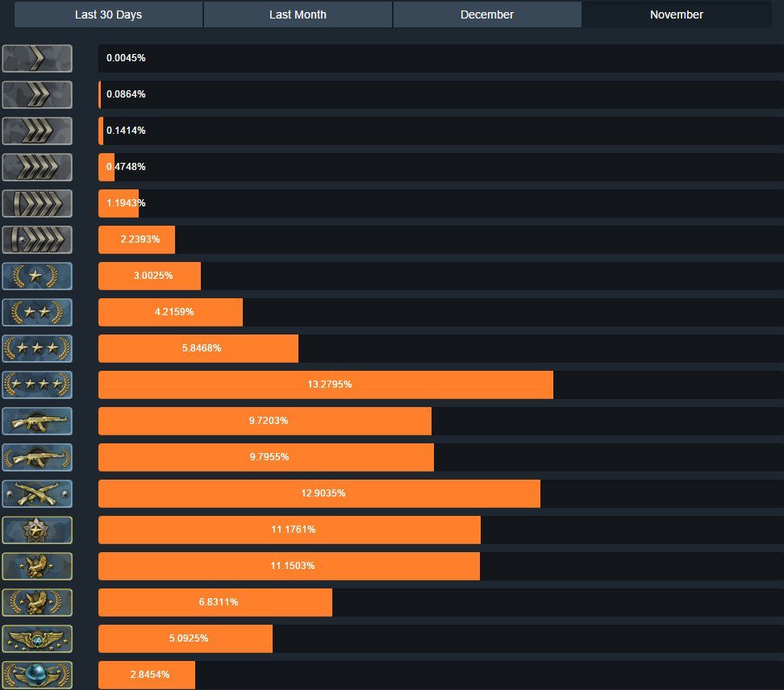784x690 pixels.
Task: Select the December tab
Action: (487, 15)
